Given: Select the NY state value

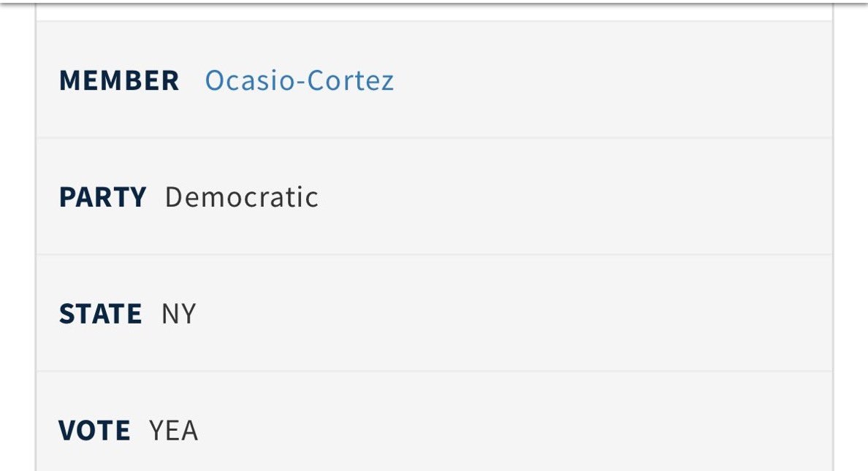Looking at the screenshot, I should tap(179, 314).
